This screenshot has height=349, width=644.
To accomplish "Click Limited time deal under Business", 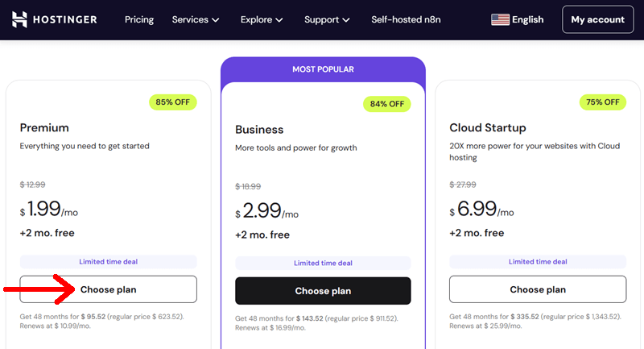I will coord(323,263).
